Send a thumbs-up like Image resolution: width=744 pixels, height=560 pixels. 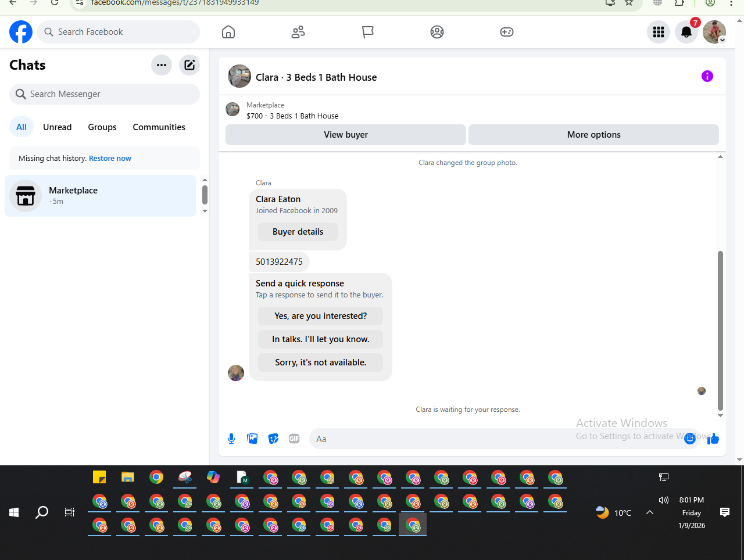(713, 439)
